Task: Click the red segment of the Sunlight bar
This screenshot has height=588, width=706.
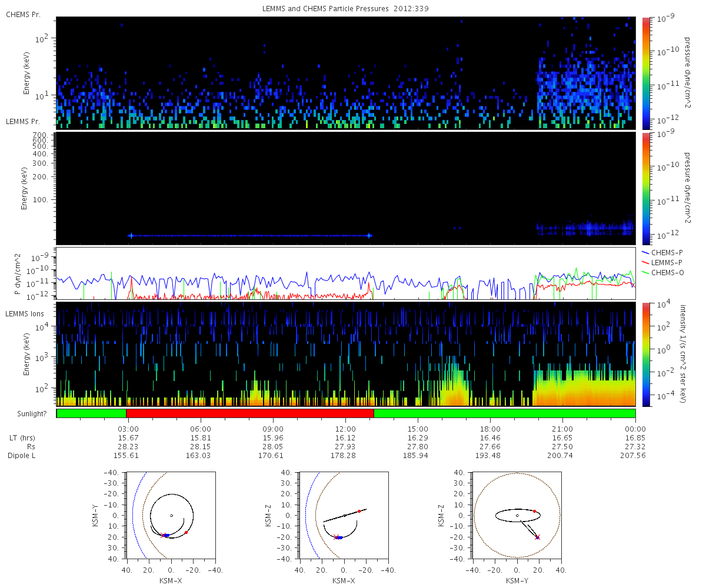Action: [x=250, y=413]
